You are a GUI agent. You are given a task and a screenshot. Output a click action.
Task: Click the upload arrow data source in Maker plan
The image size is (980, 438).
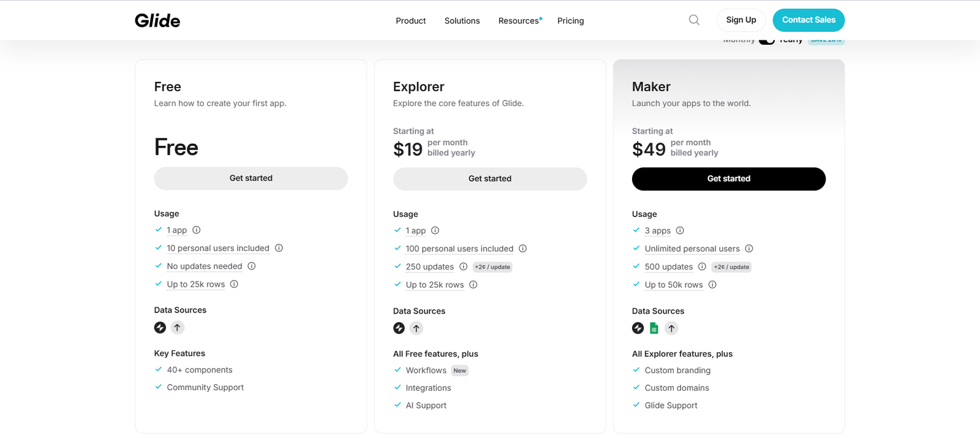671,328
